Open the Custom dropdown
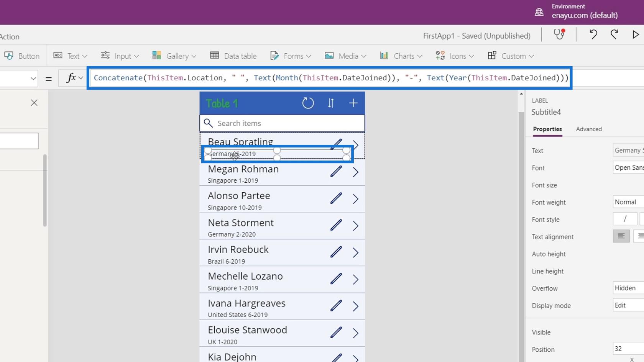 pyautogui.click(x=511, y=56)
